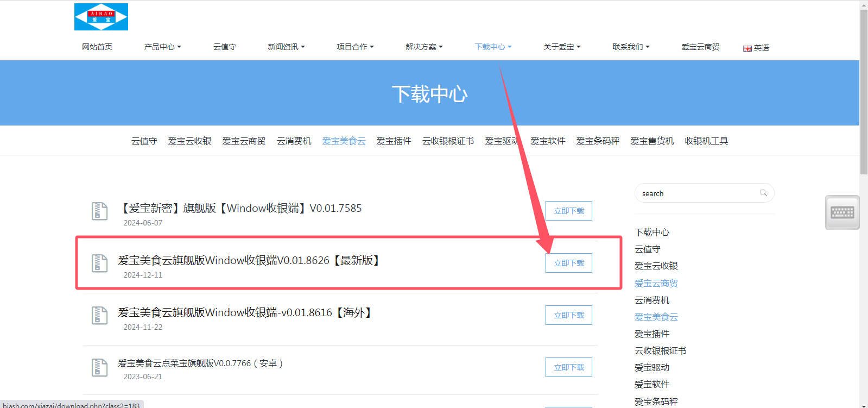This screenshot has width=868, height=408.
Task: Click the 下载中心 banner heading
Action: pos(429,94)
